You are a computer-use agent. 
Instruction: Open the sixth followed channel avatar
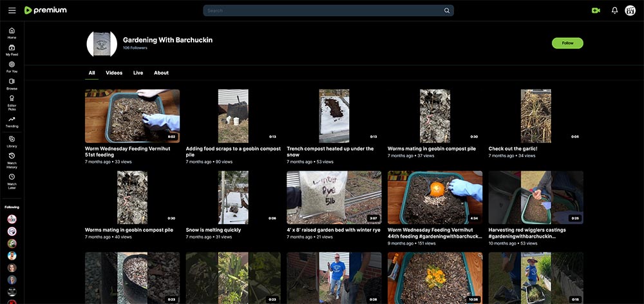[x=12, y=280]
